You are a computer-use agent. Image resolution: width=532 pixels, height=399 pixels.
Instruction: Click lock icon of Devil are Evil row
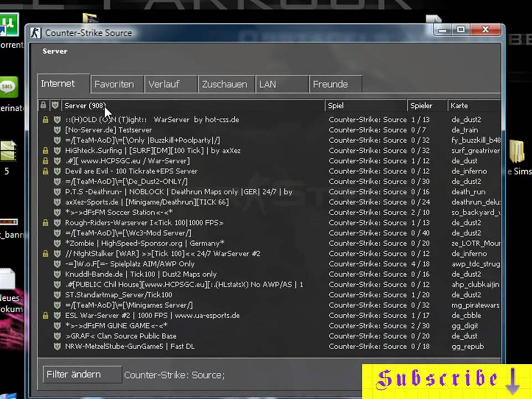(x=45, y=171)
